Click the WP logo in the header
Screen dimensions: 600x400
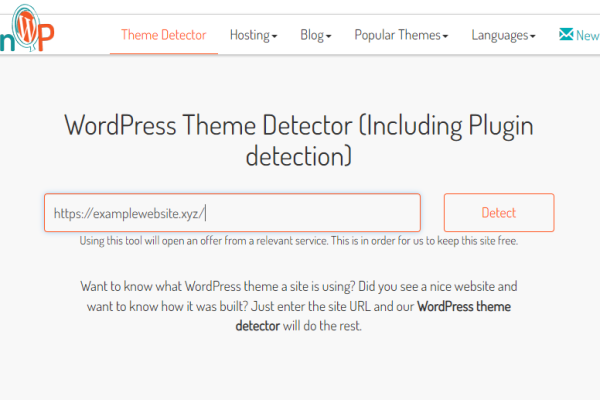tap(28, 34)
